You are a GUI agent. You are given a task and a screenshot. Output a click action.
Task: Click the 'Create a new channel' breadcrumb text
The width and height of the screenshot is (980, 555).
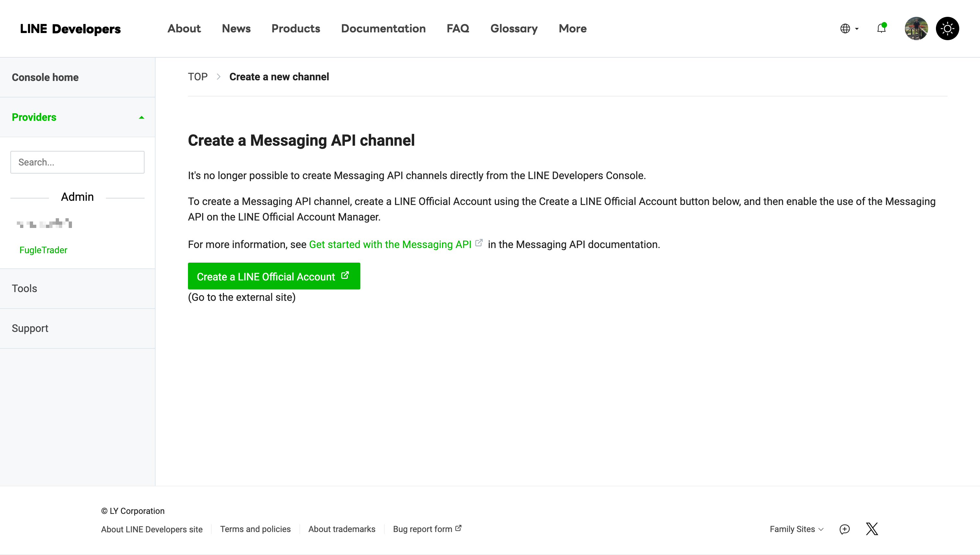(279, 77)
